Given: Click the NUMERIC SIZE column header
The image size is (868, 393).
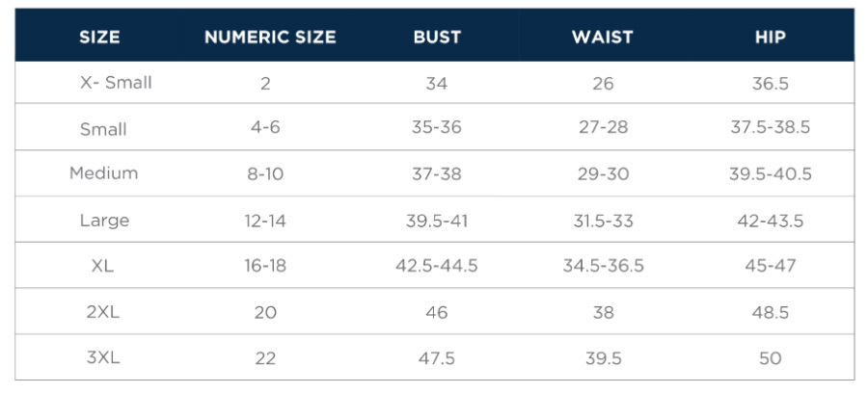Looking at the screenshot, I should [270, 38].
